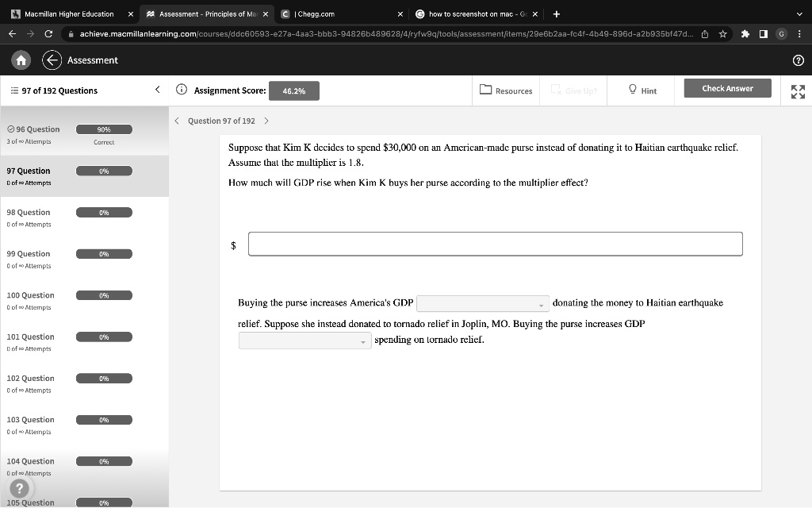Click the Check Answer button
Viewport: 812px width, 508px height.
(727, 88)
